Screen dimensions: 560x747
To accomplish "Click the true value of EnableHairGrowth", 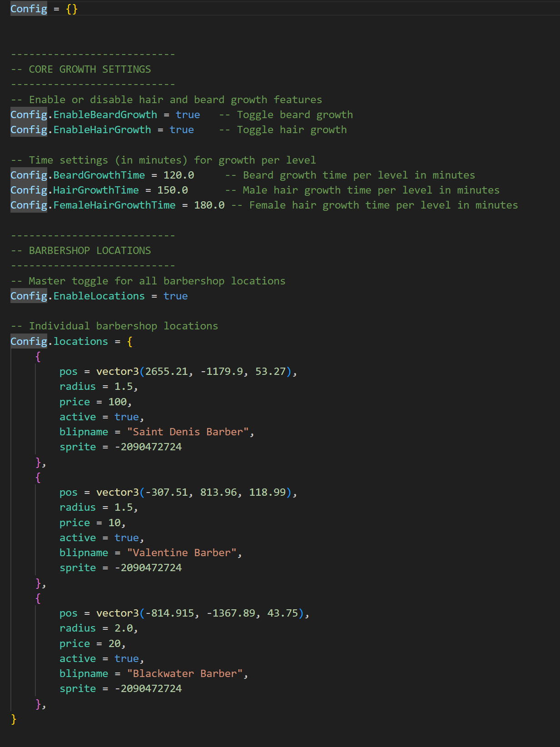I will pyautogui.click(x=182, y=129).
